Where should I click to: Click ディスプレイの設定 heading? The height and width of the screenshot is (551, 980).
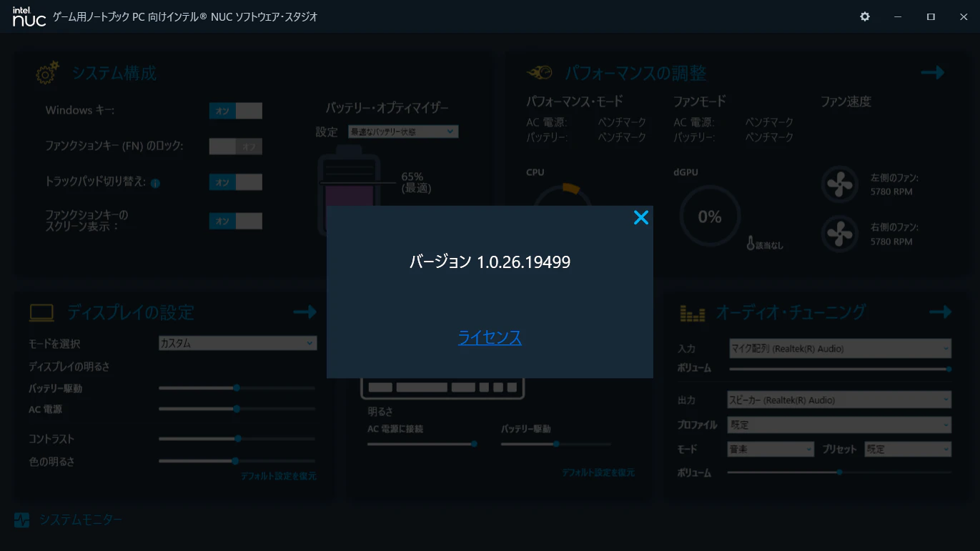coord(131,312)
